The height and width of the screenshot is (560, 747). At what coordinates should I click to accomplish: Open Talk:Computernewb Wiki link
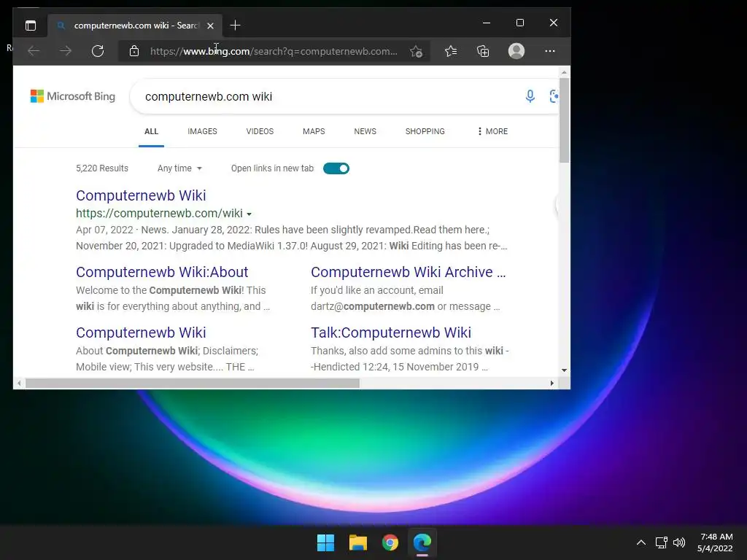click(391, 332)
